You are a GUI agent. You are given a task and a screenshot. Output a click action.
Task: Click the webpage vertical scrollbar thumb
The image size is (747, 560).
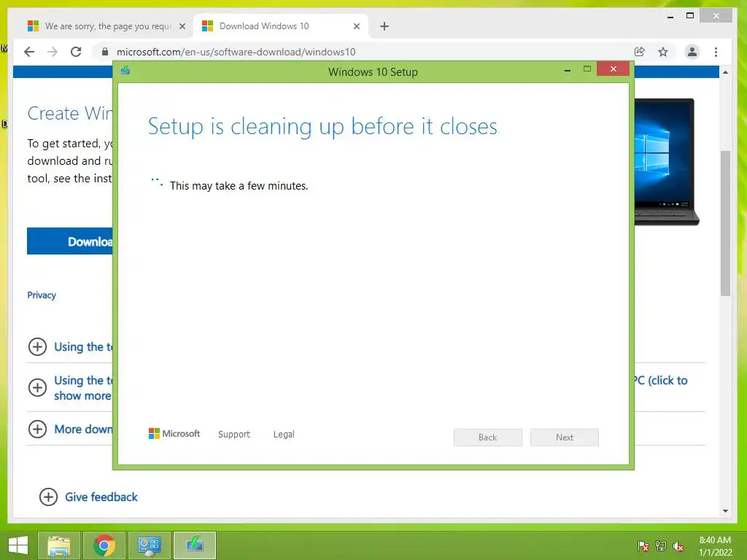[725, 223]
